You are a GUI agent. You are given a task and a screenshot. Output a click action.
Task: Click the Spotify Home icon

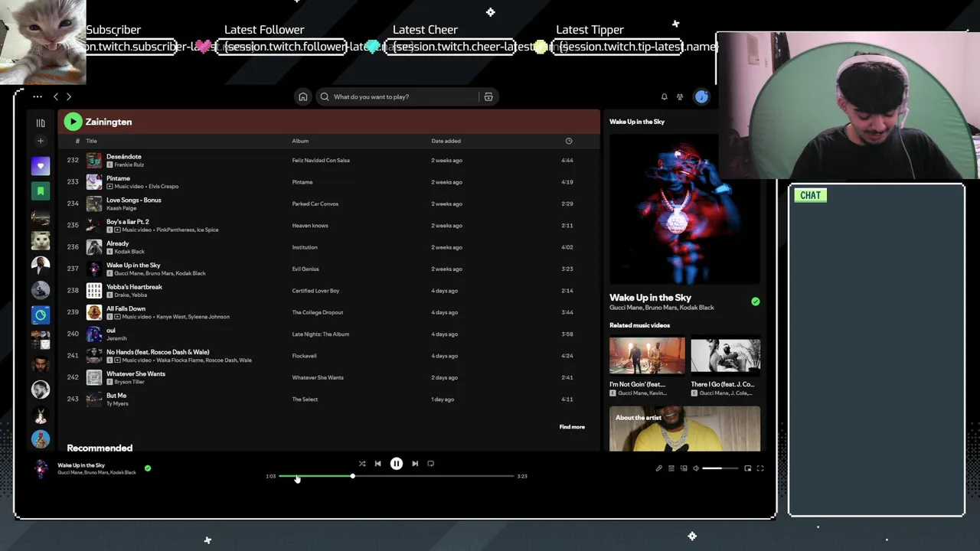(303, 96)
